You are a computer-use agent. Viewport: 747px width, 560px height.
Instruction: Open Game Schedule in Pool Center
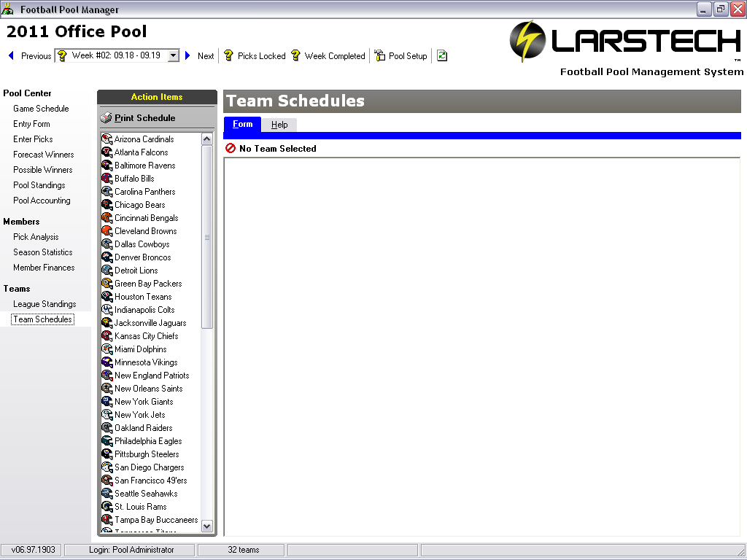[41, 109]
